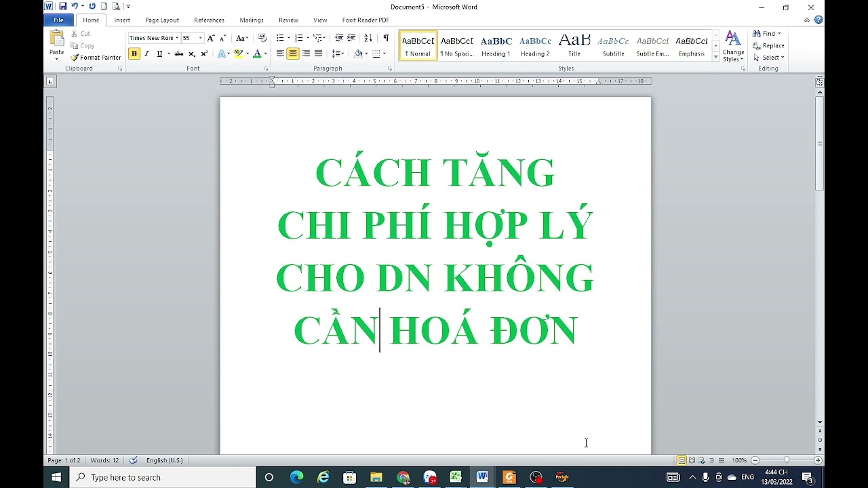Click the zoom slider handle
The width and height of the screenshot is (868, 488).
[787, 460]
